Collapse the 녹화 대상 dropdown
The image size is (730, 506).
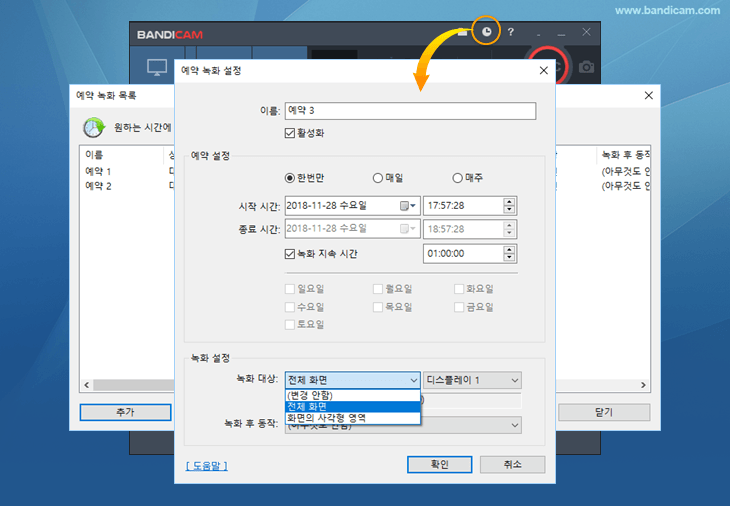(x=413, y=380)
